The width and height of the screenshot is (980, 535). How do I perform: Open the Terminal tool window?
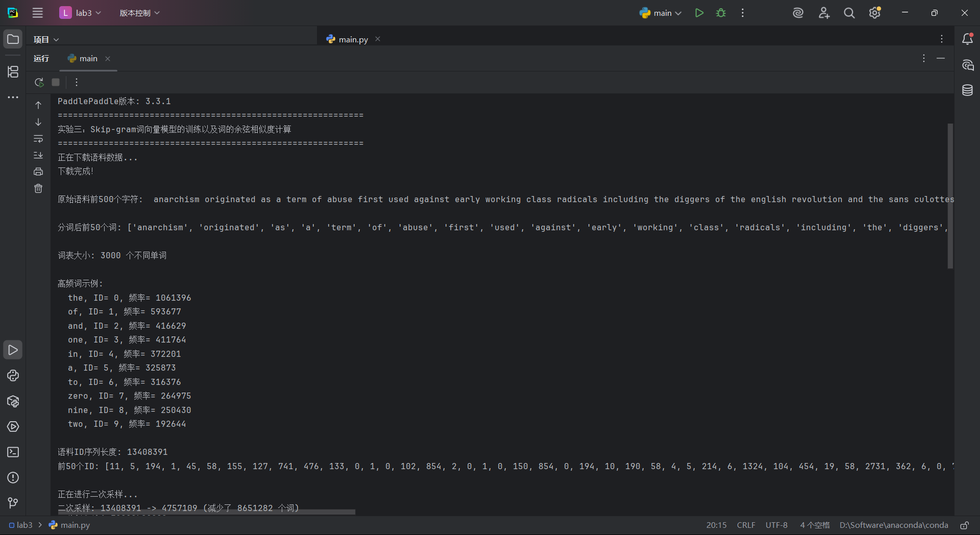[13, 452]
